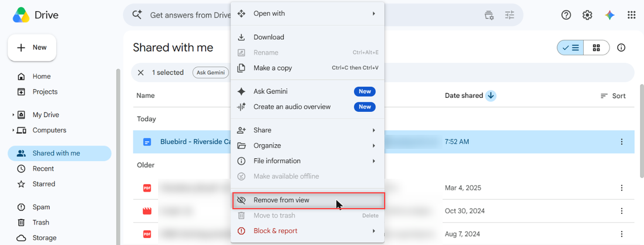The height and width of the screenshot is (245, 644).
Task: Click the Date shared column header
Action: coord(464,96)
